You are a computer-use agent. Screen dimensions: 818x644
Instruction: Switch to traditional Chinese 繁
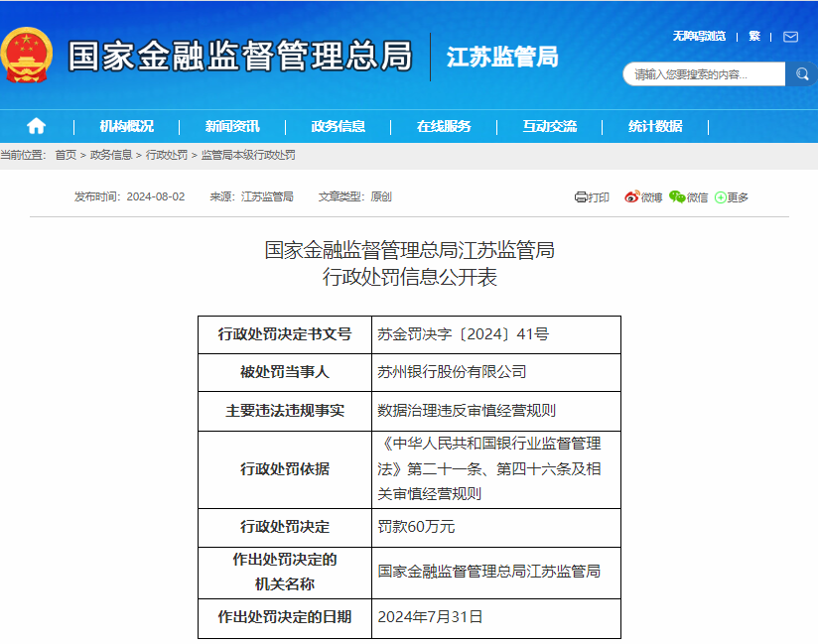(x=754, y=36)
